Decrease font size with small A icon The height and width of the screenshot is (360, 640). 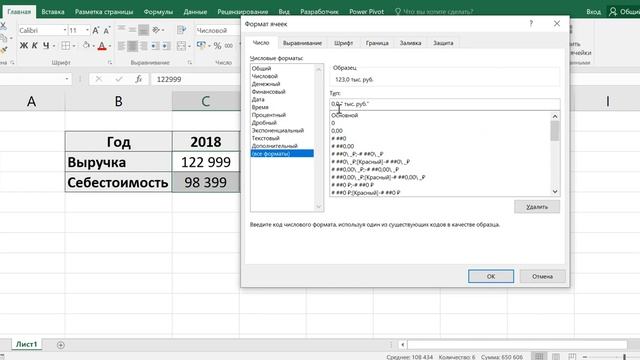coord(107,31)
